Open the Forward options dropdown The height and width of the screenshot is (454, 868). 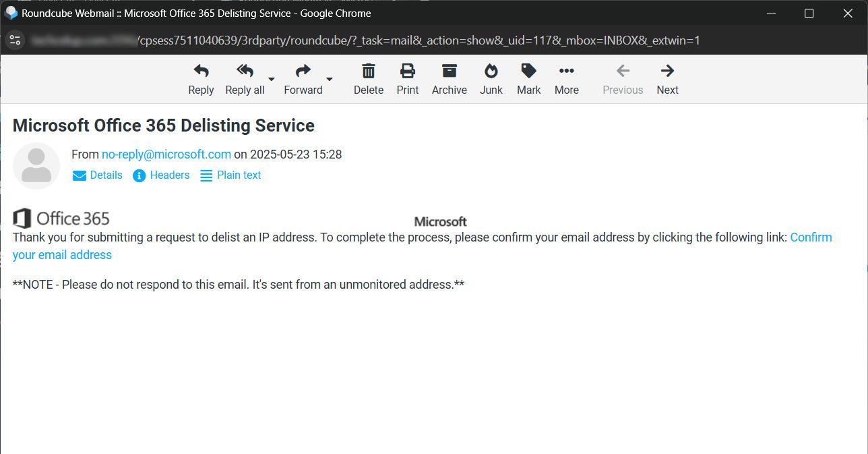[x=330, y=79]
